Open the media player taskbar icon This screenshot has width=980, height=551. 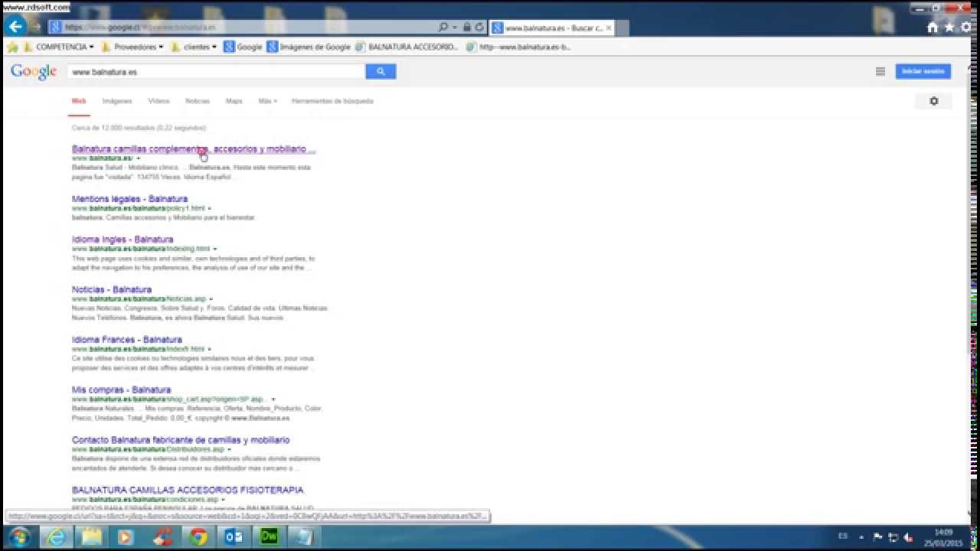click(126, 537)
